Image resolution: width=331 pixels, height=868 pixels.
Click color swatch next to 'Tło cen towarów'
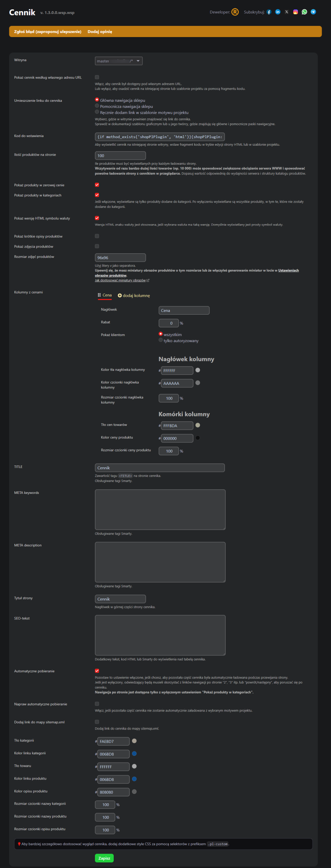click(198, 425)
